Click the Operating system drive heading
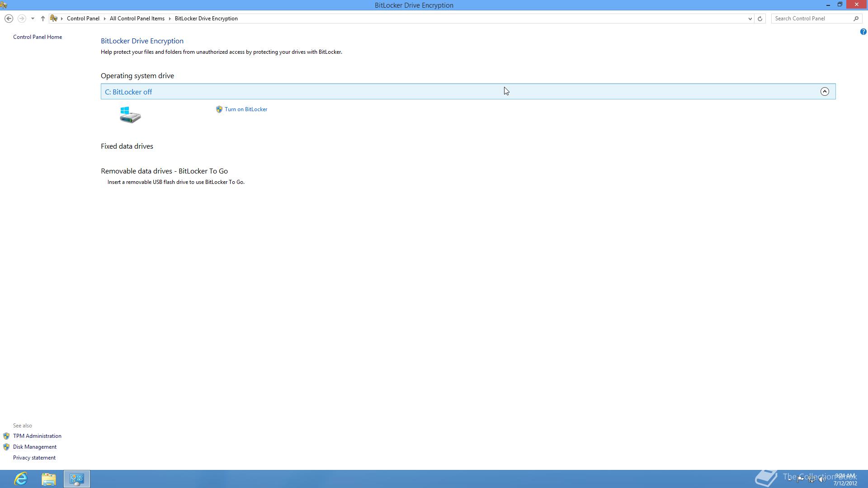Screen dimensions: 868x488 (x=137, y=76)
